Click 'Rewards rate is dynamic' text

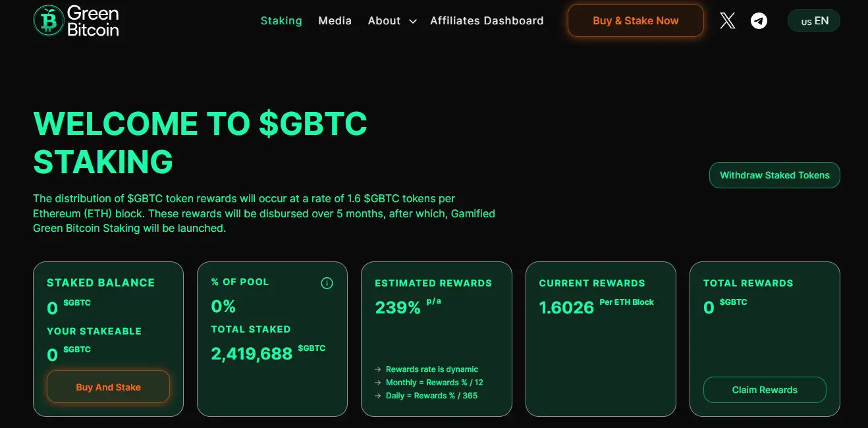click(x=432, y=369)
